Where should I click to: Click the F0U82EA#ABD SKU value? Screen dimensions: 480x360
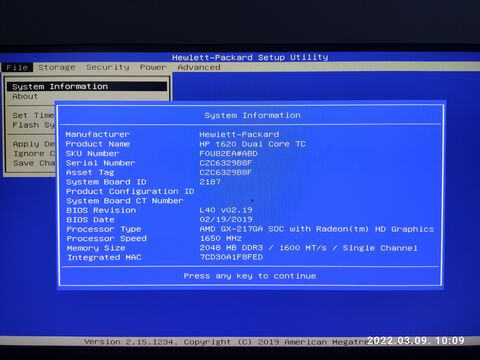click(x=228, y=154)
